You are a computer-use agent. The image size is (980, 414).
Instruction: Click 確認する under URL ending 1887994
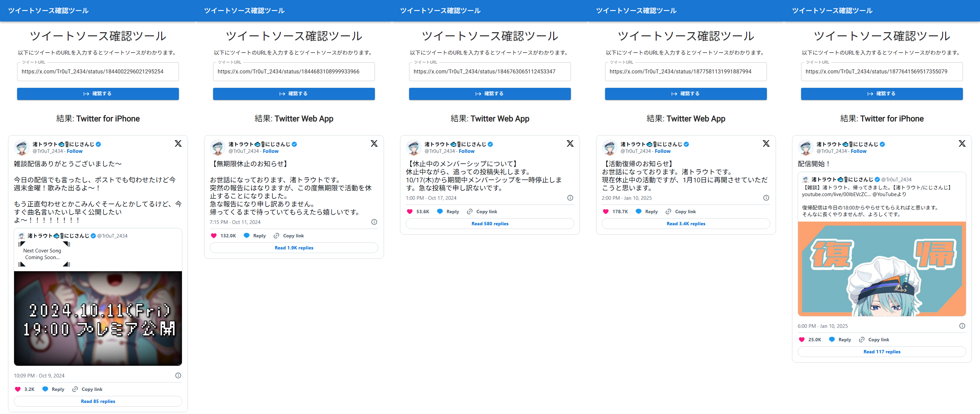[x=685, y=94]
